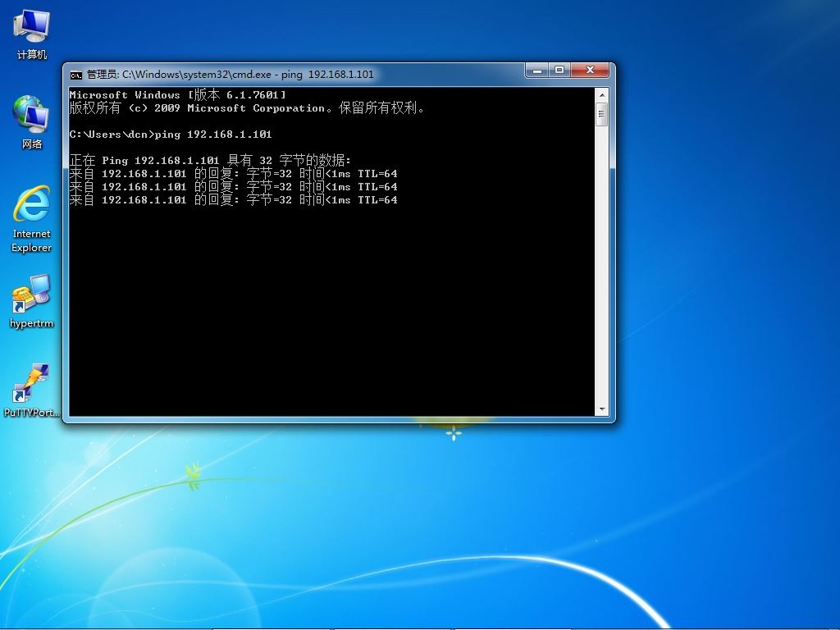Close the cmd.exe window

pos(590,71)
